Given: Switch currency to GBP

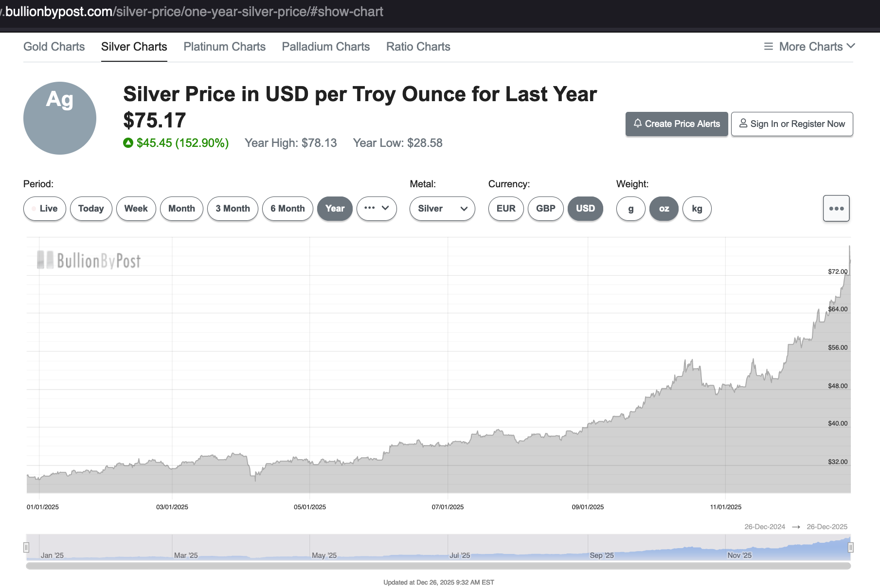Looking at the screenshot, I should 545,209.
